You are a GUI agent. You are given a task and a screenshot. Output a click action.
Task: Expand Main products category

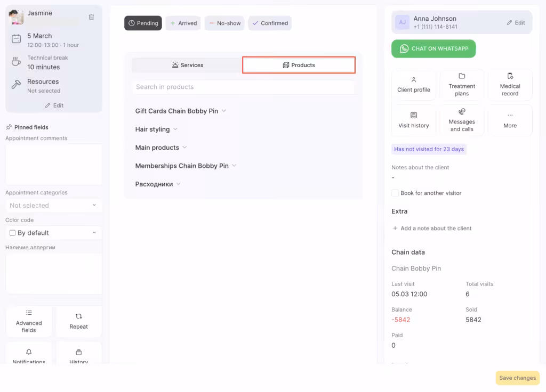[161, 148]
